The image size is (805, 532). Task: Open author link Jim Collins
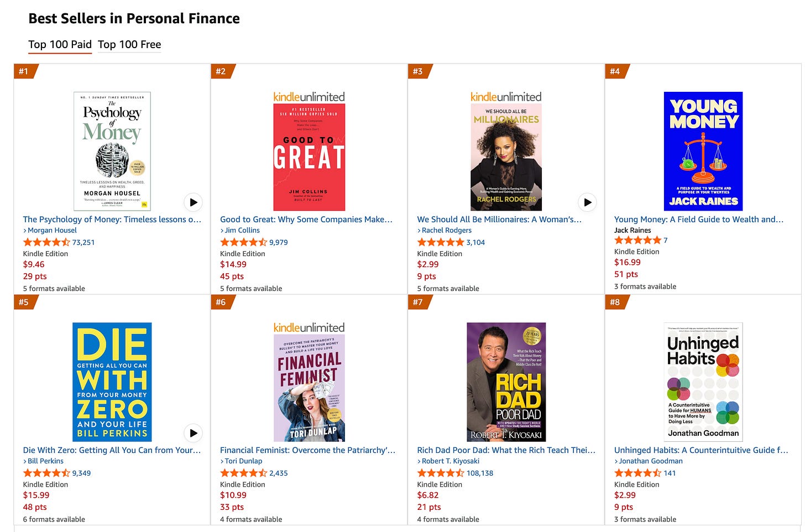242,230
